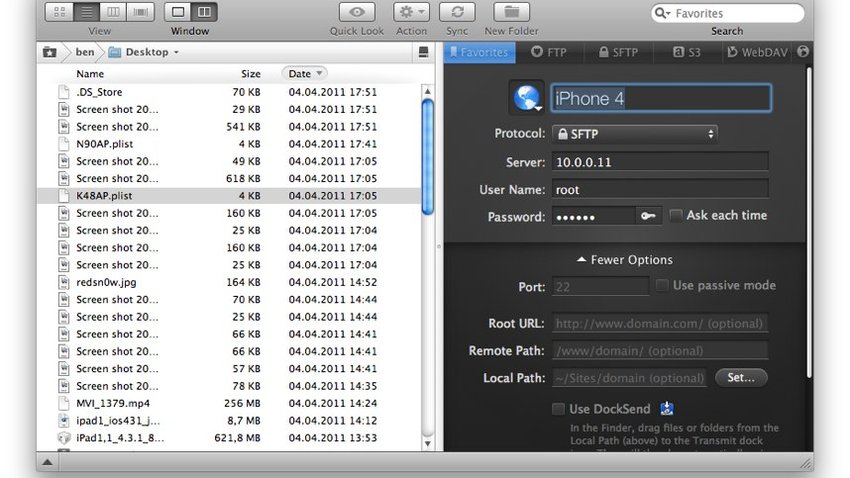
Task: Open the Desktop path dropdown
Action: pyautogui.click(x=144, y=52)
